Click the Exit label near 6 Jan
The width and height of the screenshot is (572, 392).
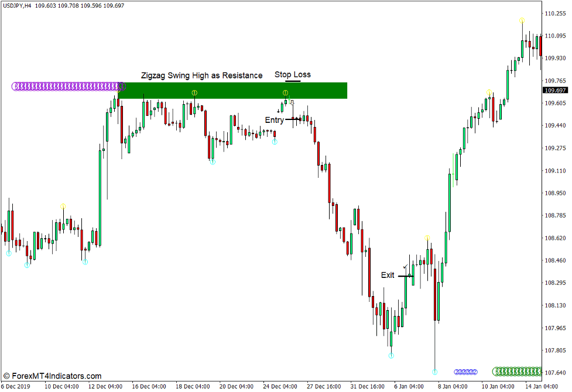[388, 274]
